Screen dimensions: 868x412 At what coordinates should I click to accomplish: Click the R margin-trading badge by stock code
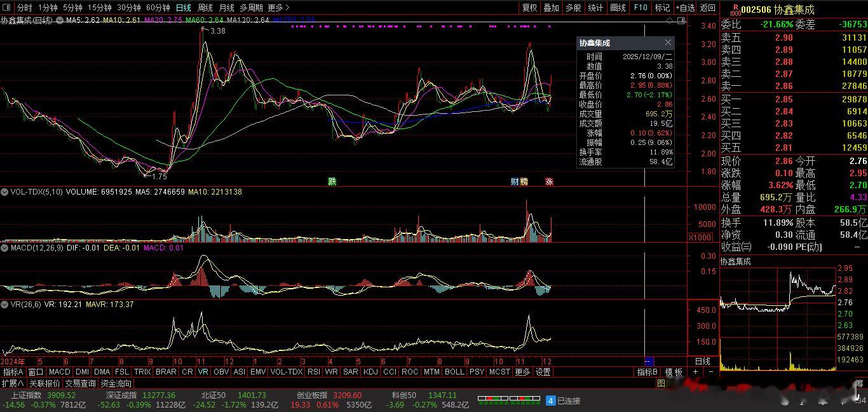point(735,10)
